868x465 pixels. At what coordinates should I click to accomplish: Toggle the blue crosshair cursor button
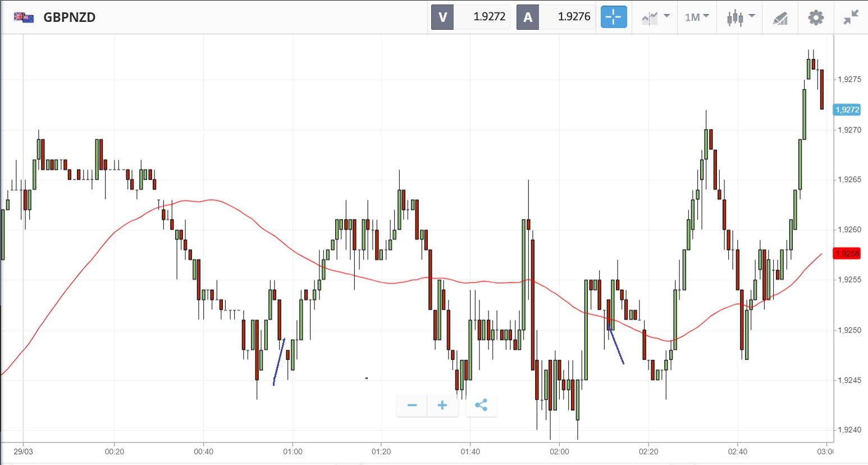(x=614, y=17)
